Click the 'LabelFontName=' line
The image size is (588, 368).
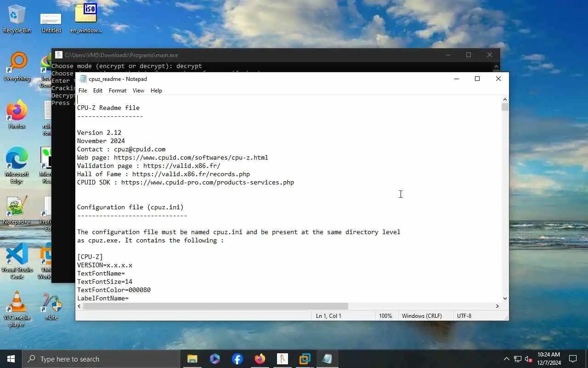103,298
